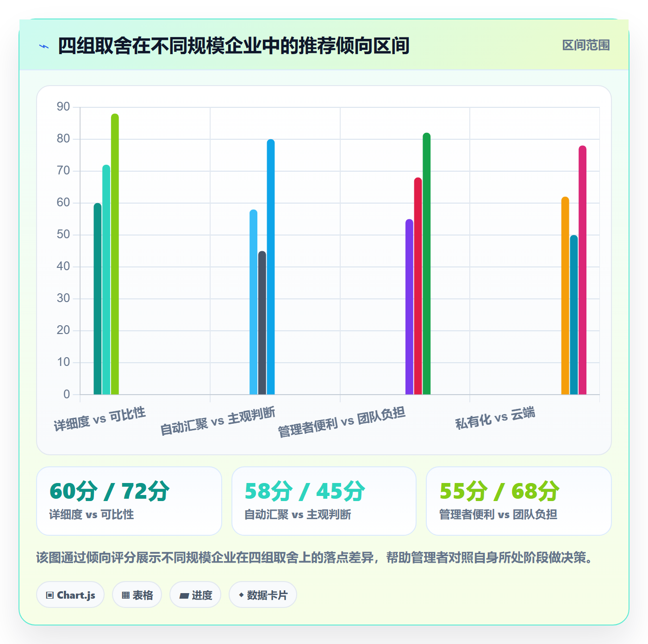Click the purple bar at 55
Screen dimensions: 648x644
pos(409,307)
